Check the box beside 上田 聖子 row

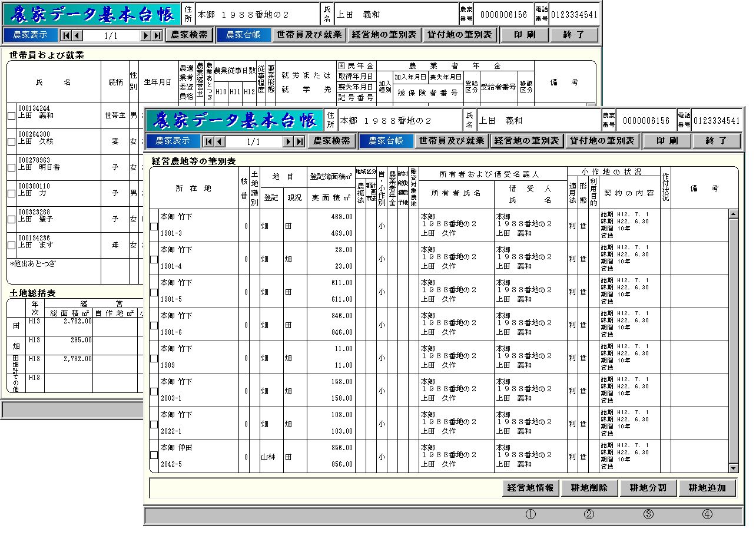[11, 220]
